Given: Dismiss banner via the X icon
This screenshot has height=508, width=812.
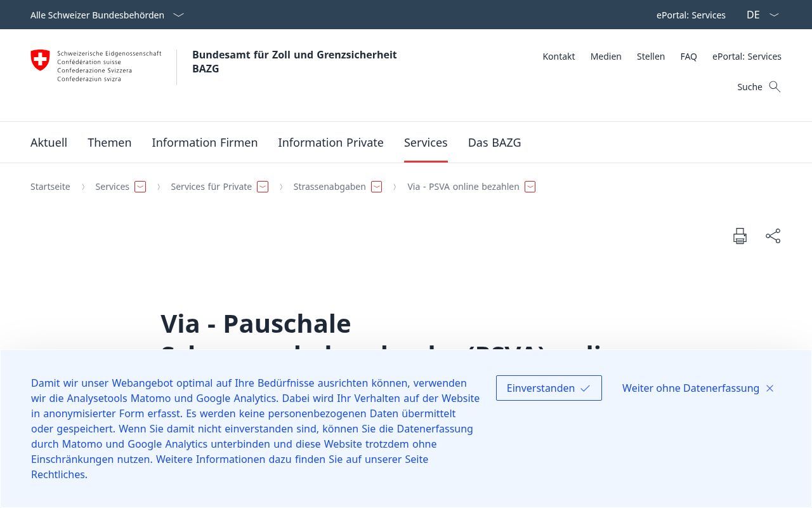Looking at the screenshot, I should point(769,388).
